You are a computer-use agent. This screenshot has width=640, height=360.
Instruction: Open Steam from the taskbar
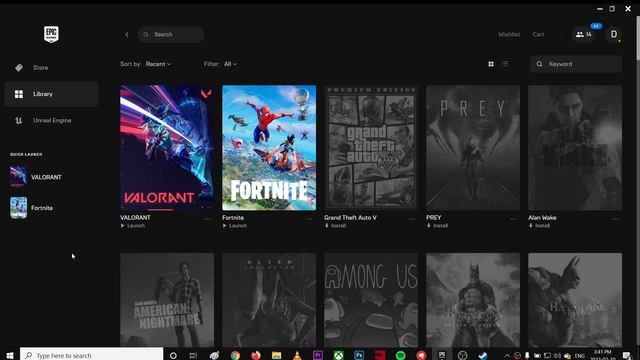[x=483, y=356]
